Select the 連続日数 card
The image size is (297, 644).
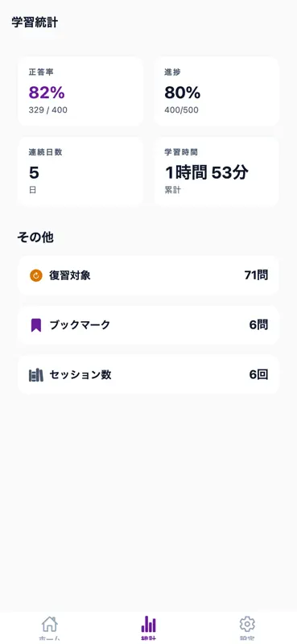click(x=80, y=171)
